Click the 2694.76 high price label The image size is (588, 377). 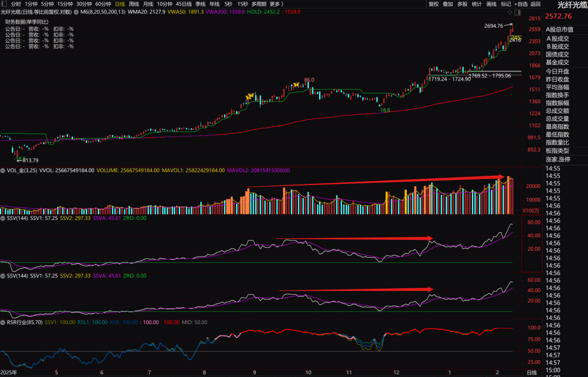[493, 26]
